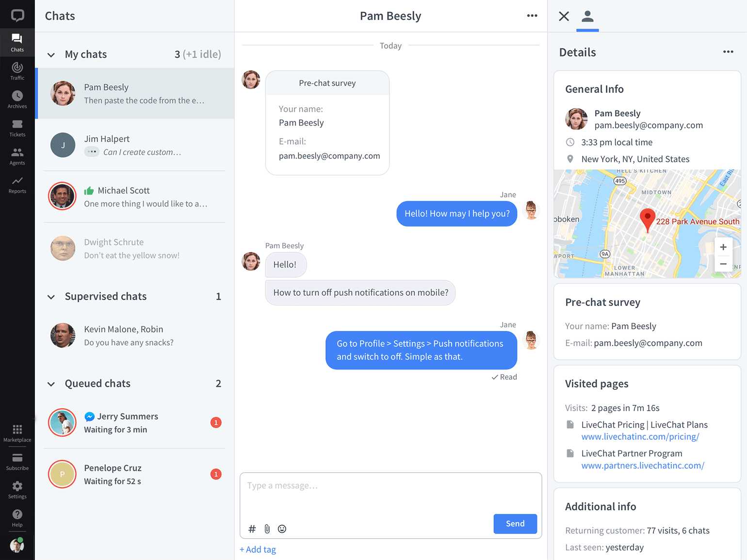Viewport: 747px width, 560px height.
Task: Collapse the Queued chats section
Action: point(51,384)
